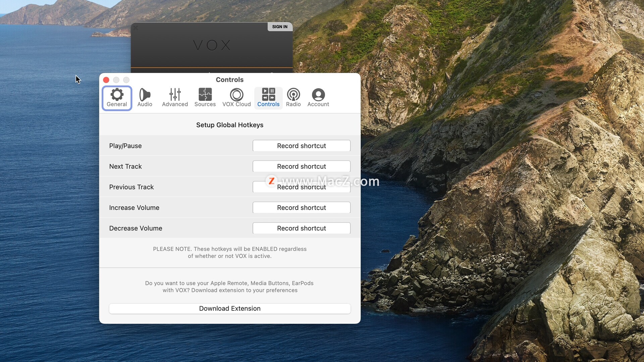Click the 'Setup Global Hotkeys' heading
Screen dimensions: 644x362
[x=230, y=125]
